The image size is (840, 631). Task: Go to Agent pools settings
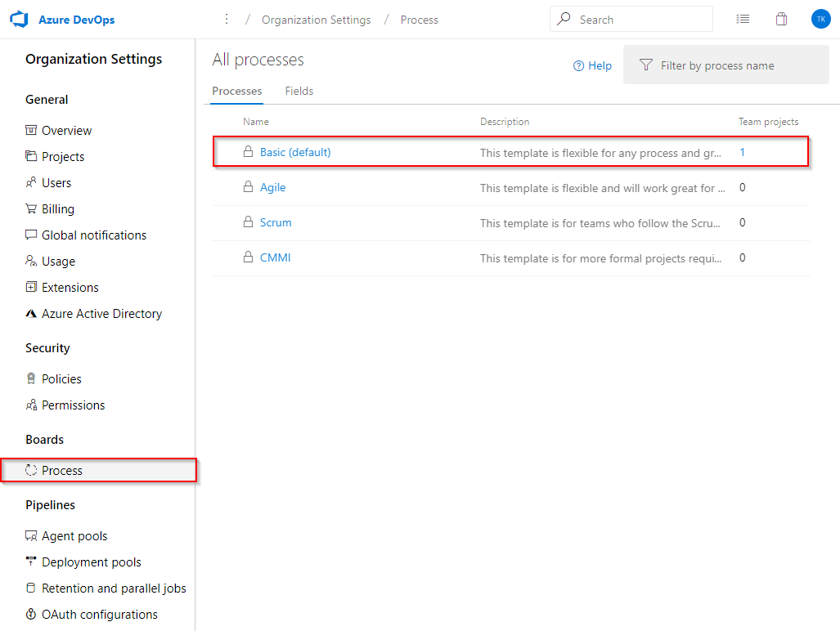(74, 536)
